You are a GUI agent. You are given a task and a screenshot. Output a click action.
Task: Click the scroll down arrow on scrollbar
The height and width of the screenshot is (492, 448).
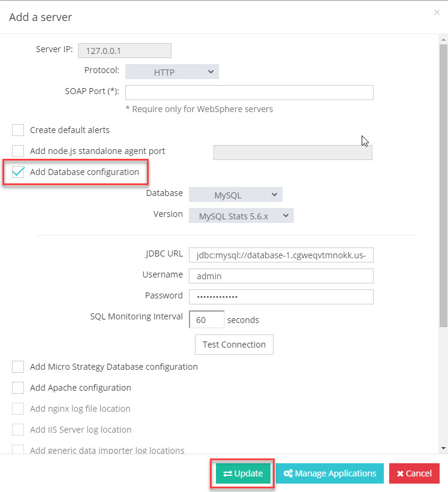(x=443, y=448)
